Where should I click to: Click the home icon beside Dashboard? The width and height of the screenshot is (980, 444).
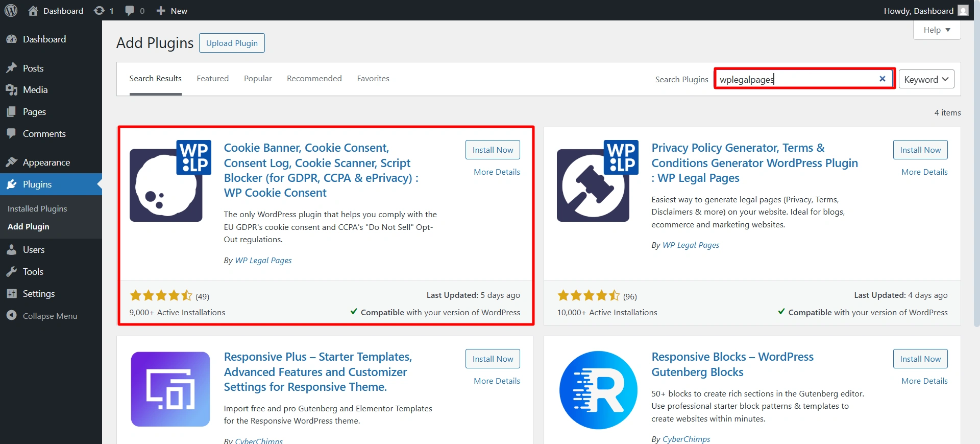33,11
